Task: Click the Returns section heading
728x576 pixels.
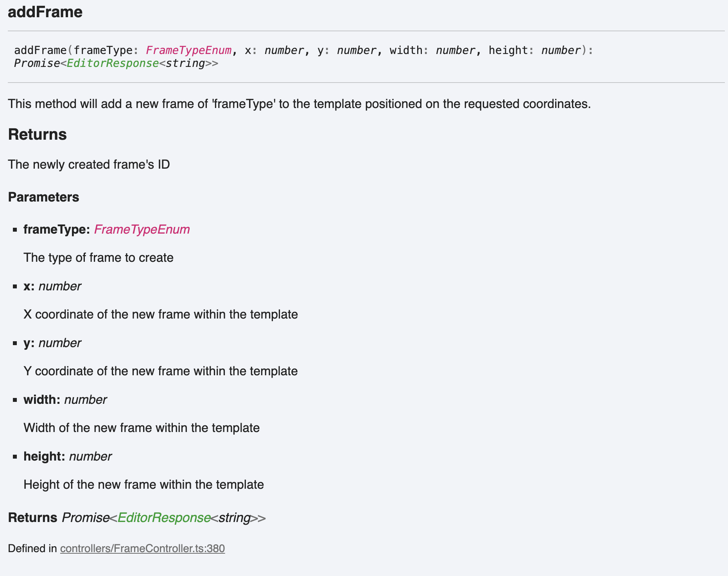Action: pyautogui.click(x=38, y=134)
